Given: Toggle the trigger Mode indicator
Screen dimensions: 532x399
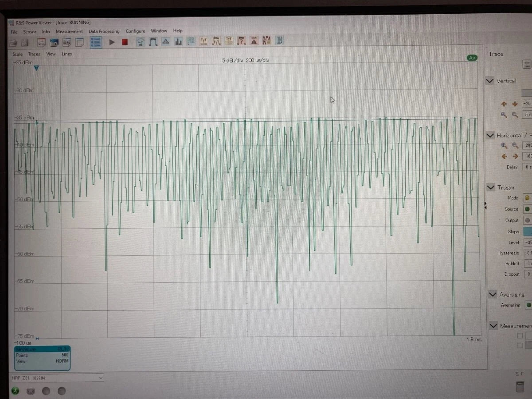Looking at the screenshot, I should tap(527, 198).
